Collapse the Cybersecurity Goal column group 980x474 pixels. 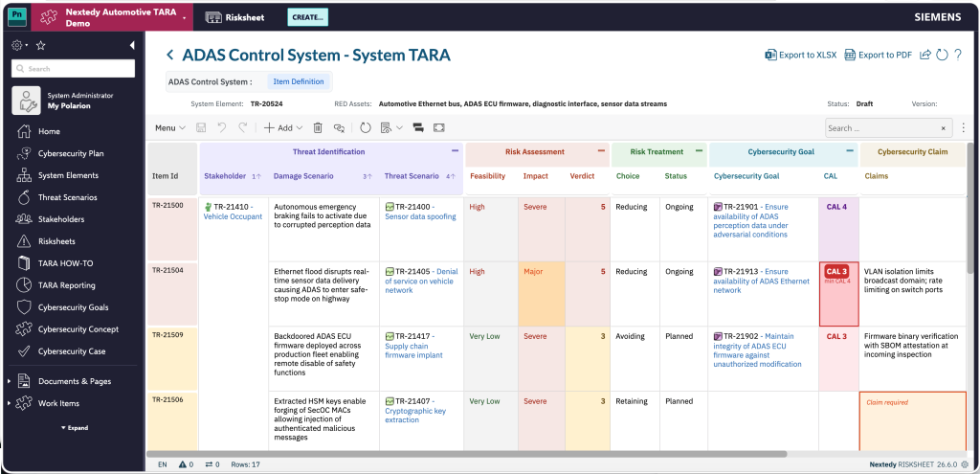850,150
